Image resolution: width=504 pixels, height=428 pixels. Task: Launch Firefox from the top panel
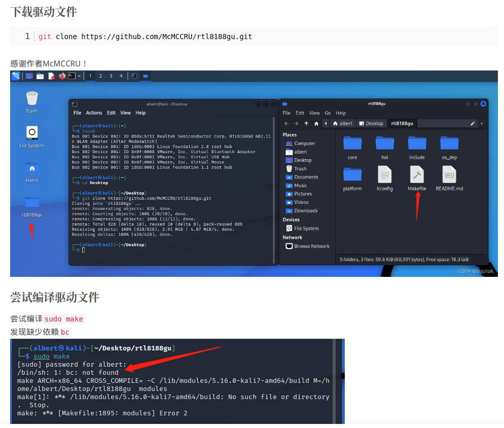coord(62,76)
